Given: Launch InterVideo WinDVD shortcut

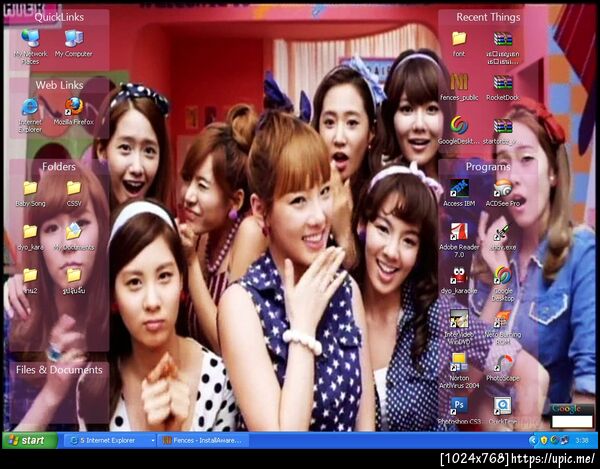Looking at the screenshot, I should [x=459, y=327].
